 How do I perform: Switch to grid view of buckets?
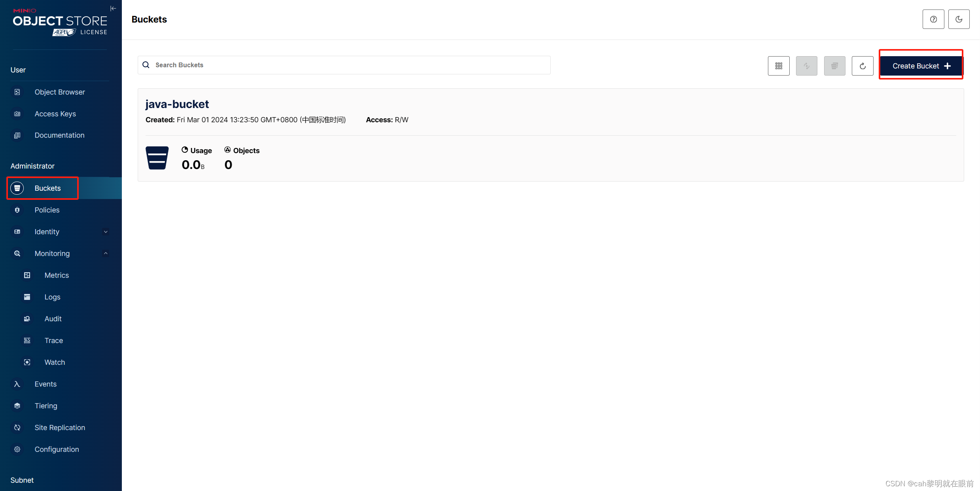tap(778, 66)
